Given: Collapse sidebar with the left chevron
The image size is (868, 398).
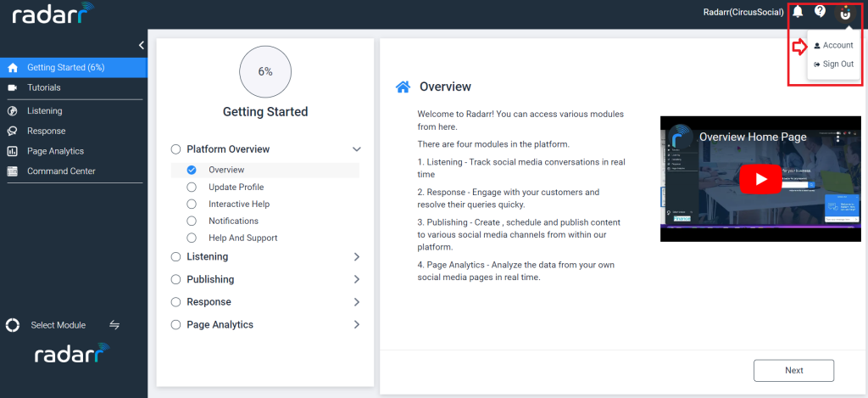Looking at the screenshot, I should pyautogui.click(x=142, y=45).
